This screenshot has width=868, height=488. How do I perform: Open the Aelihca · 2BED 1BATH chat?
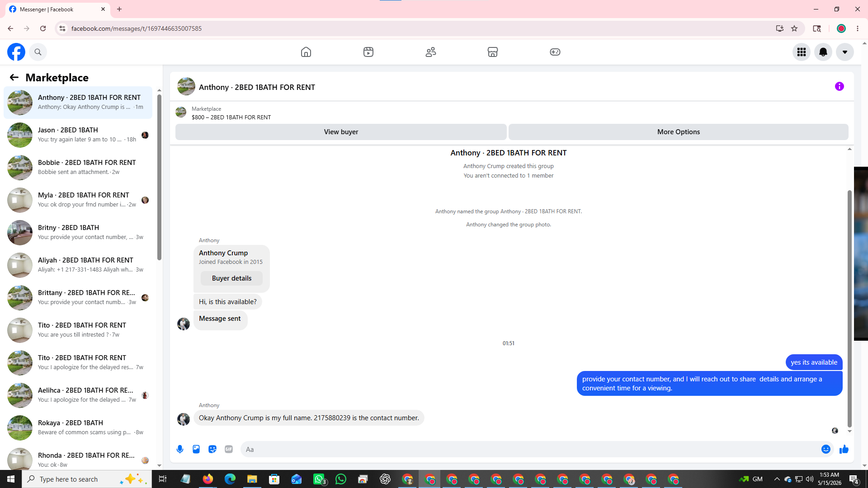click(x=78, y=395)
